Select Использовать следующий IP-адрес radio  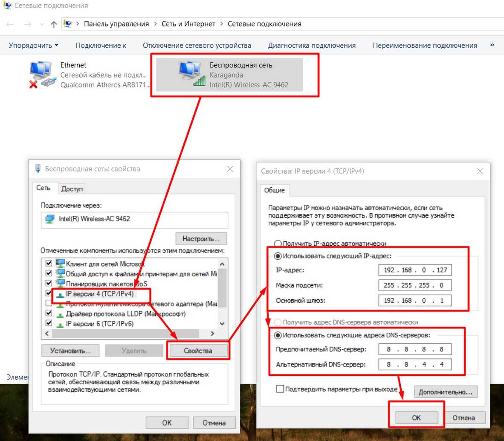[278, 256]
